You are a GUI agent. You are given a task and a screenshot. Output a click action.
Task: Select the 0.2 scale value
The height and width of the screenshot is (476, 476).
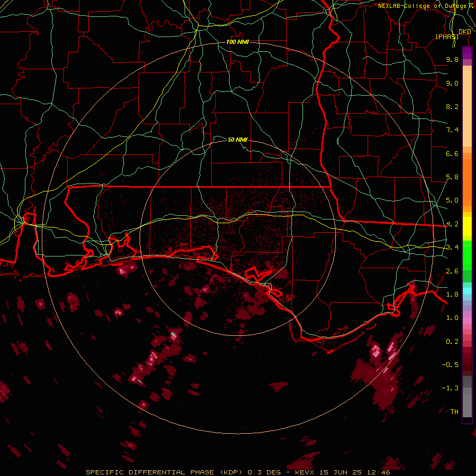(x=452, y=342)
